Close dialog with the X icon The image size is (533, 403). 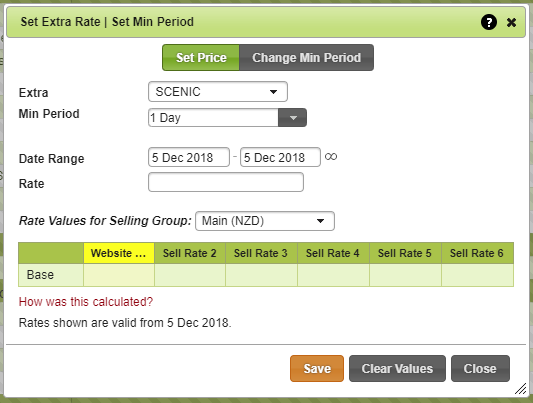[511, 23]
